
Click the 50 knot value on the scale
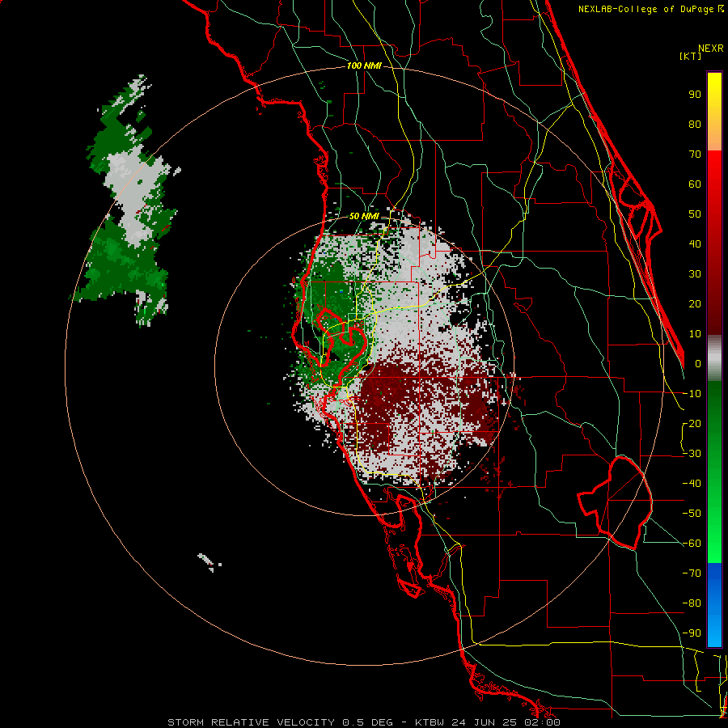(x=695, y=214)
